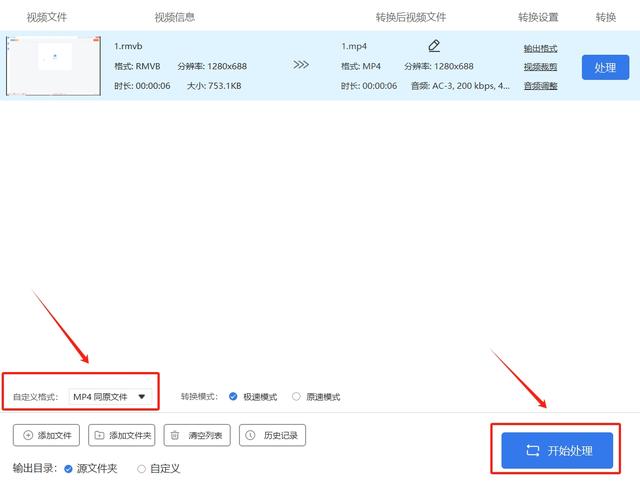Click the convert arrows icon in 开始处理 button
Screen dimensions: 640x486
532,450
